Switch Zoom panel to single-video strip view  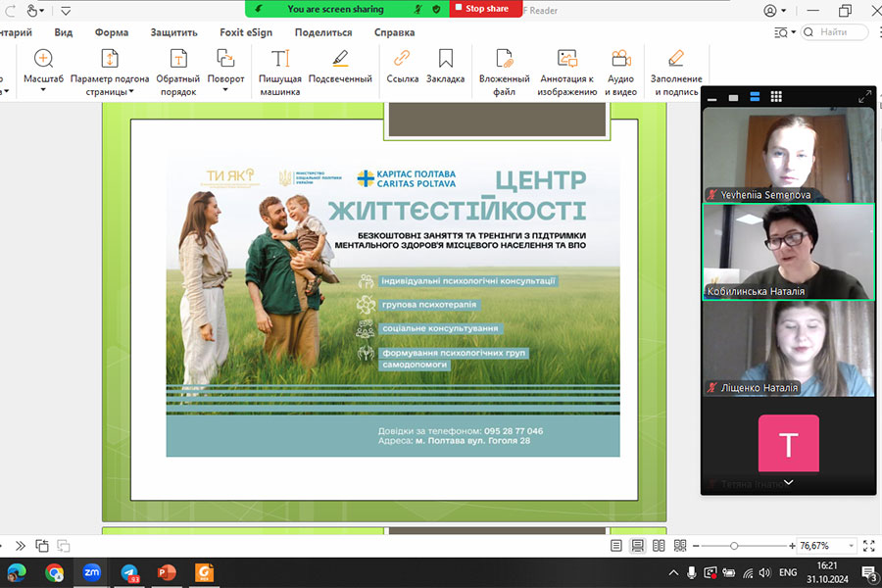click(x=733, y=97)
